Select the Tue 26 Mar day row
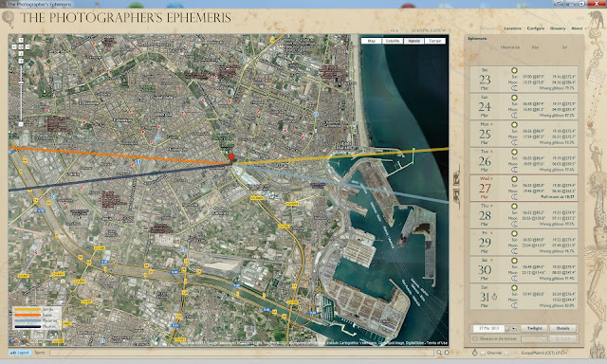The height and width of the screenshot is (364, 607). [x=524, y=161]
